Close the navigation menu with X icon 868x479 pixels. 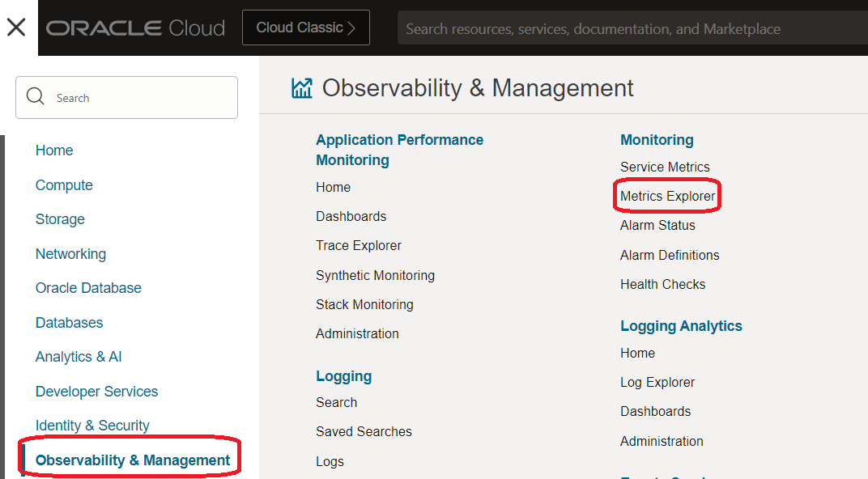point(16,28)
